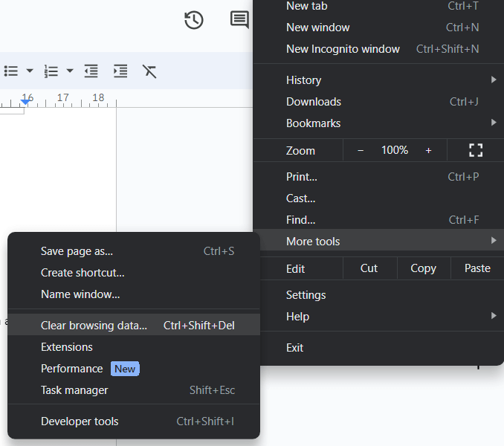The width and height of the screenshot is (504, 446).
Task: Decrease zoom with minus button
Action: (361, 150)
